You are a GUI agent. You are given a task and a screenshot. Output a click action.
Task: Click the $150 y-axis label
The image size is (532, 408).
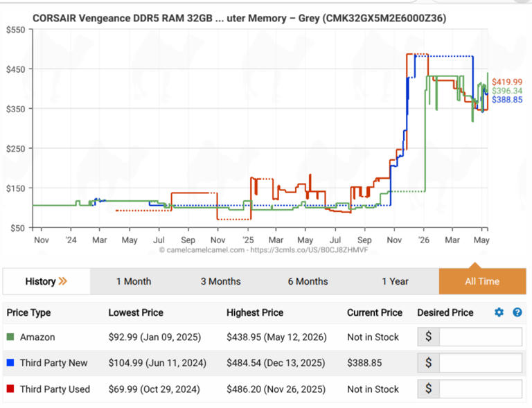click(x=16, y=188)
